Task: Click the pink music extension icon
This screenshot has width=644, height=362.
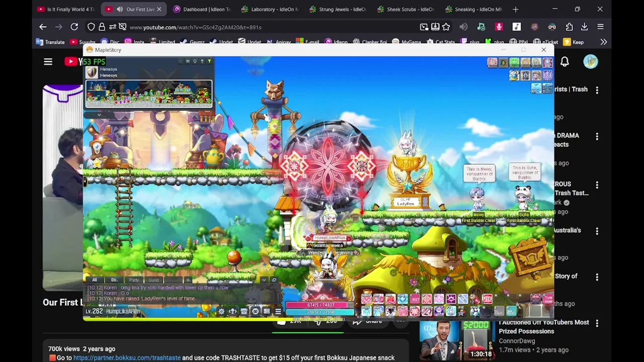Action: 499,27
